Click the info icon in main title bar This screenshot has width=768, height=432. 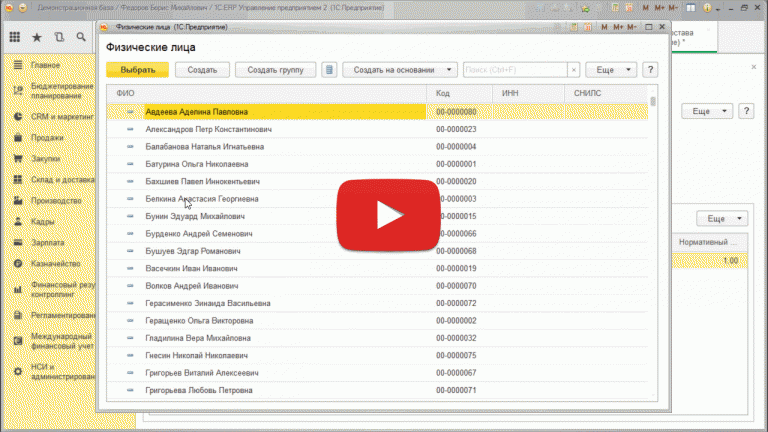[x=707, y=8]
